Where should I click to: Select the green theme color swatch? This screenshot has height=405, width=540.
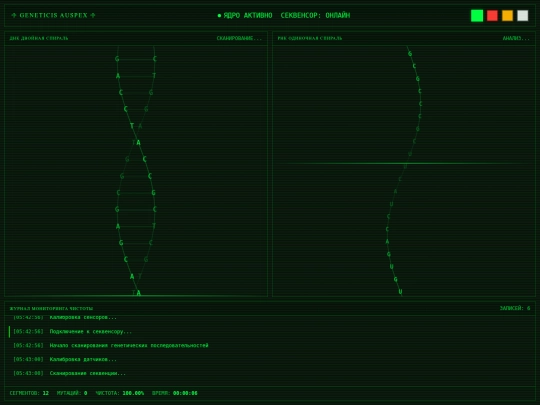click(477, 15)
